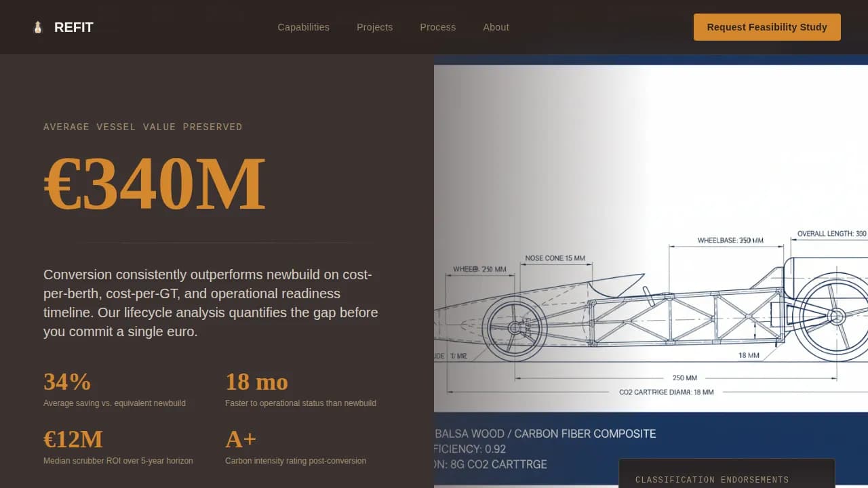Viewport: 868px width, 488px height.
Task: Click the 34% statistic
Action: tap(67, 382)
